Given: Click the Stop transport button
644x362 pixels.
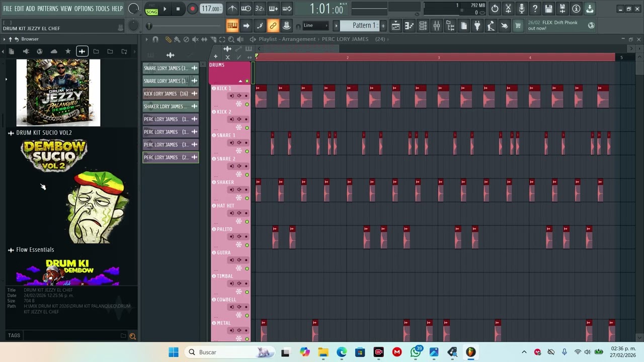Looking at the screenshot, I should (x=178, y=9).
